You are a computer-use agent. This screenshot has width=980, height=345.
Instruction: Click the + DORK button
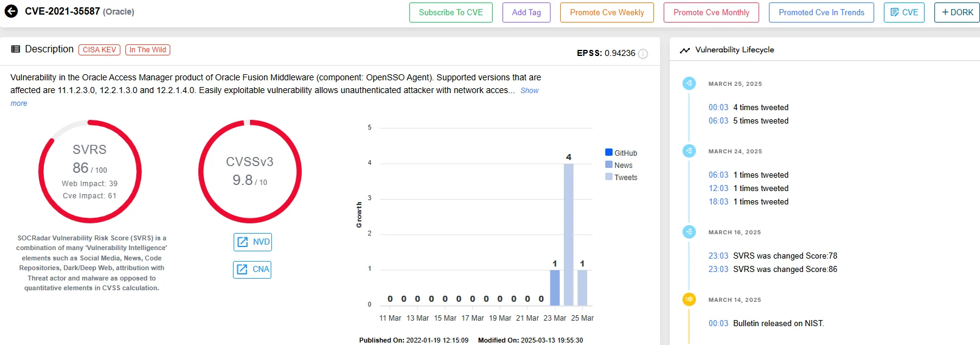pos(957,12)
